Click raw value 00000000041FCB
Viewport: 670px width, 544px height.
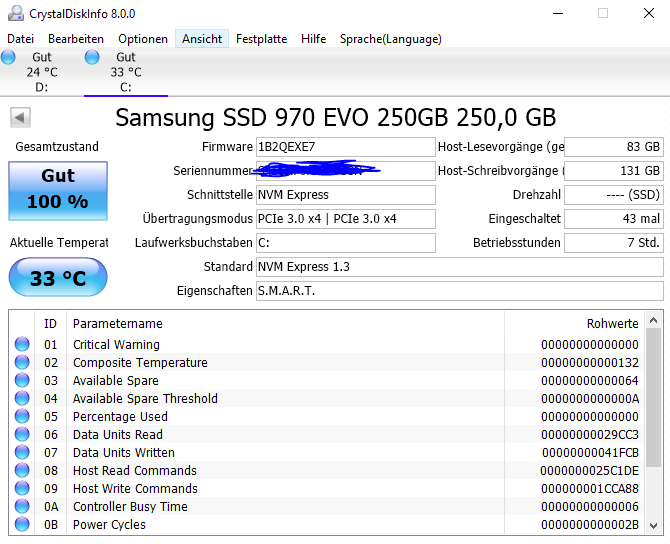[590, 452]
